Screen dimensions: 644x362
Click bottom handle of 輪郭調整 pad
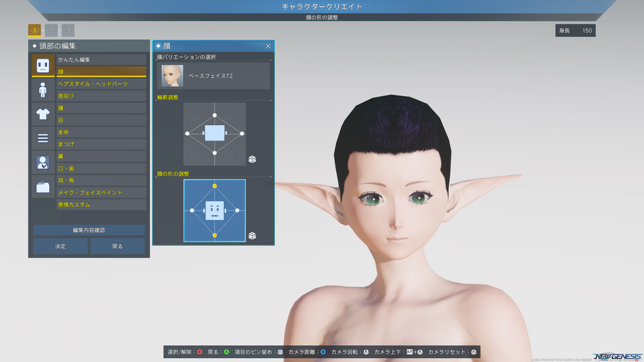coord(214,153)
